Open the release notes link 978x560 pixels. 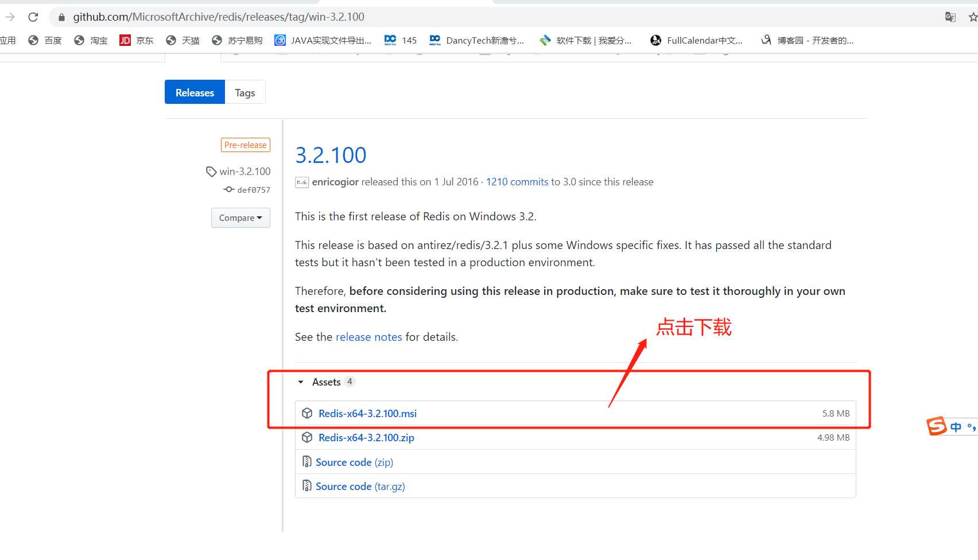tap(369, 337)
